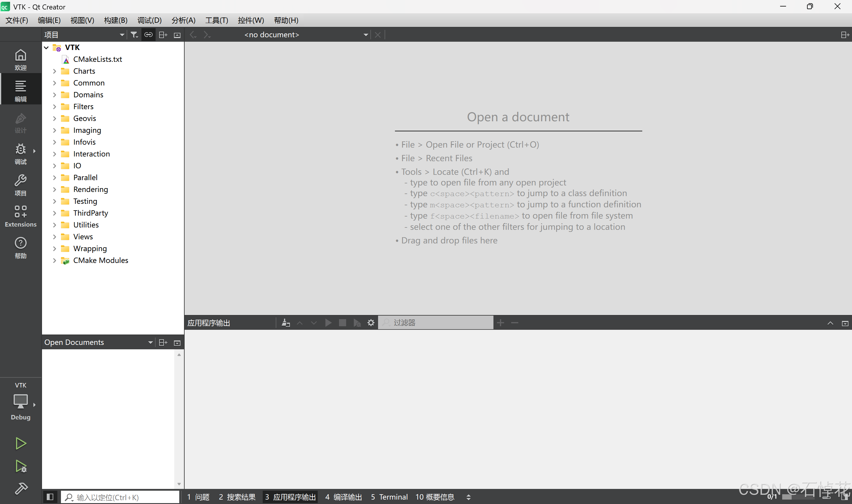
Task: Switch to the Terminal output tab
Action: pos(390,497)
